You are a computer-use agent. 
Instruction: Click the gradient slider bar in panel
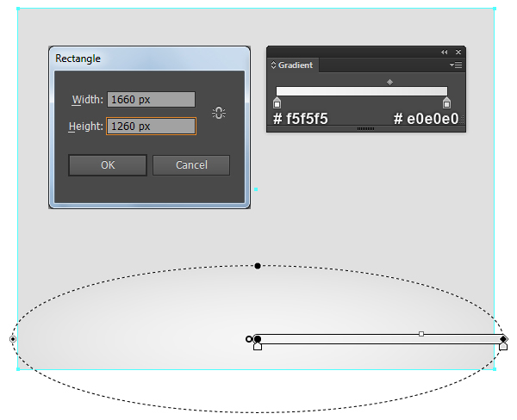coord(362,91)
